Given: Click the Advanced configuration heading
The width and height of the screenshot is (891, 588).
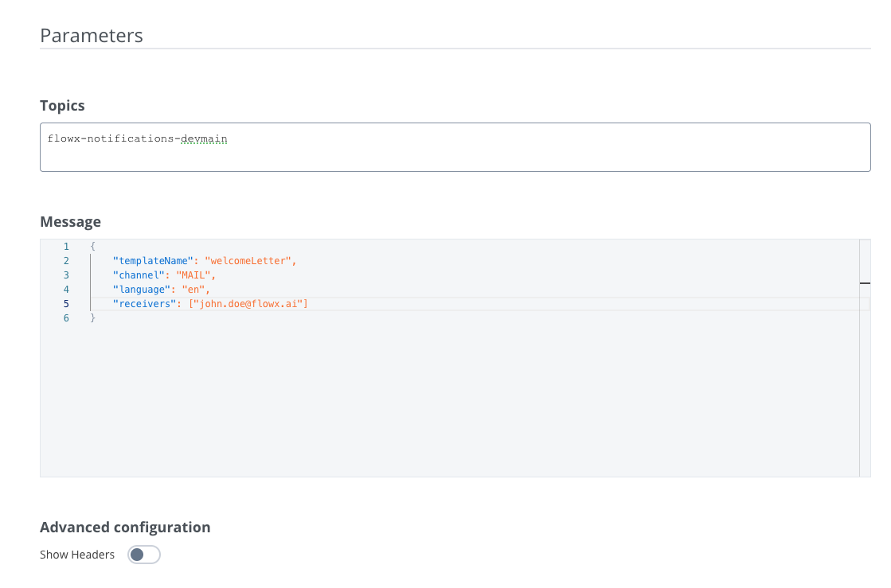Looking at the screenshot, I should pos(125,528).
